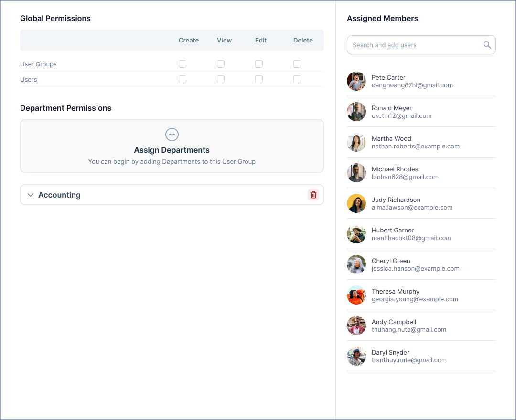Click Judy Richardson's profile picture
This screenshot has width=516, height=420.
(356, 203)
